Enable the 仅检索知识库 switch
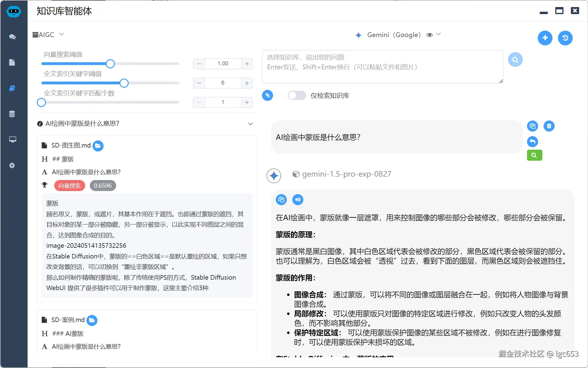 296,95
